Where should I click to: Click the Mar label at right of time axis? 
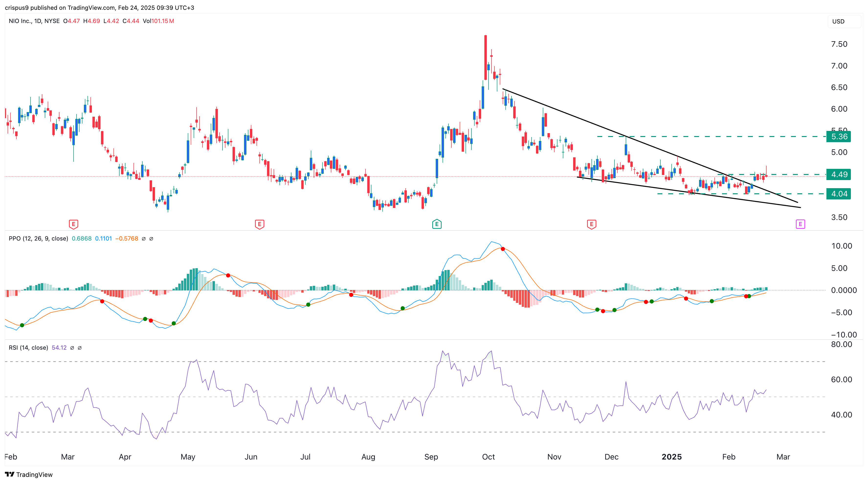[x=783, y=457]
